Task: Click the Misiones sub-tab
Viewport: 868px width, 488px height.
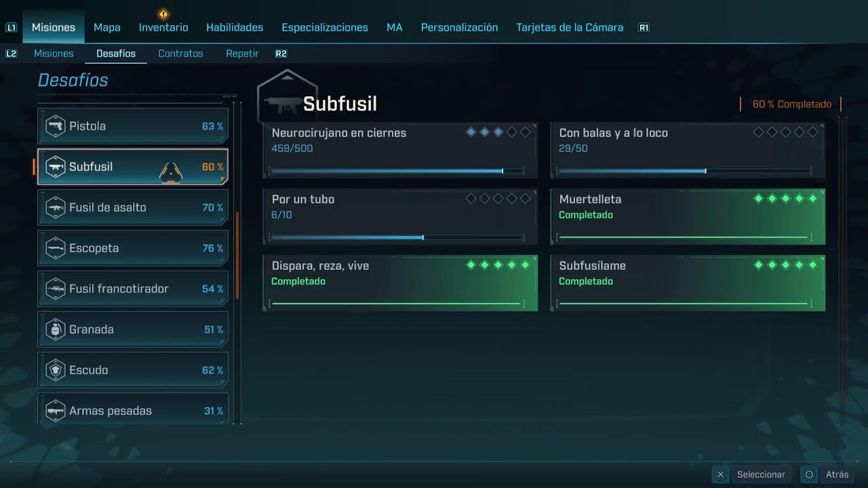Action: coord(54,54)
